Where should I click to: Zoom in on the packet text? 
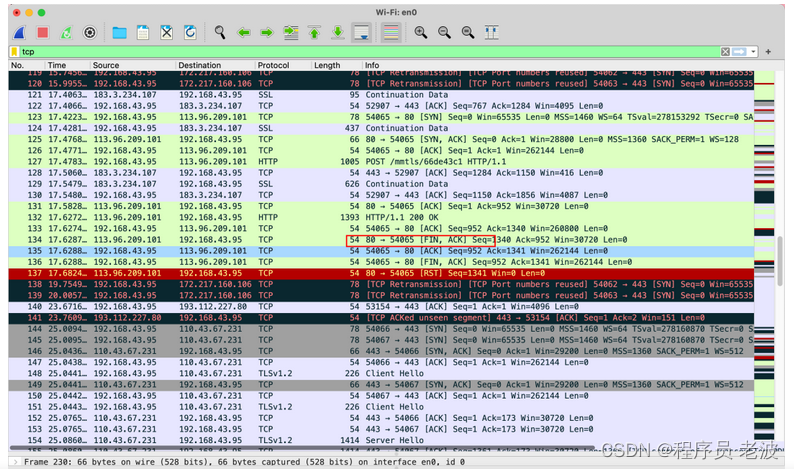tap(420, 33)
